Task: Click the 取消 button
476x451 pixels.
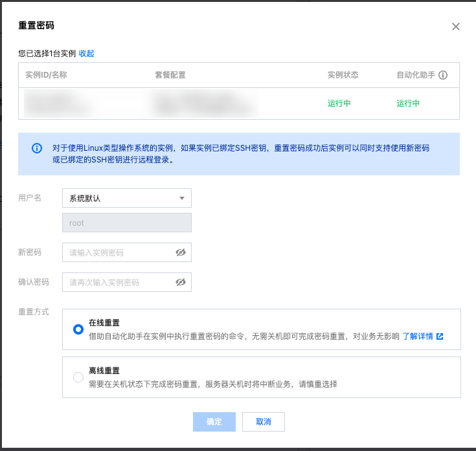Action: tap(264, 422)
